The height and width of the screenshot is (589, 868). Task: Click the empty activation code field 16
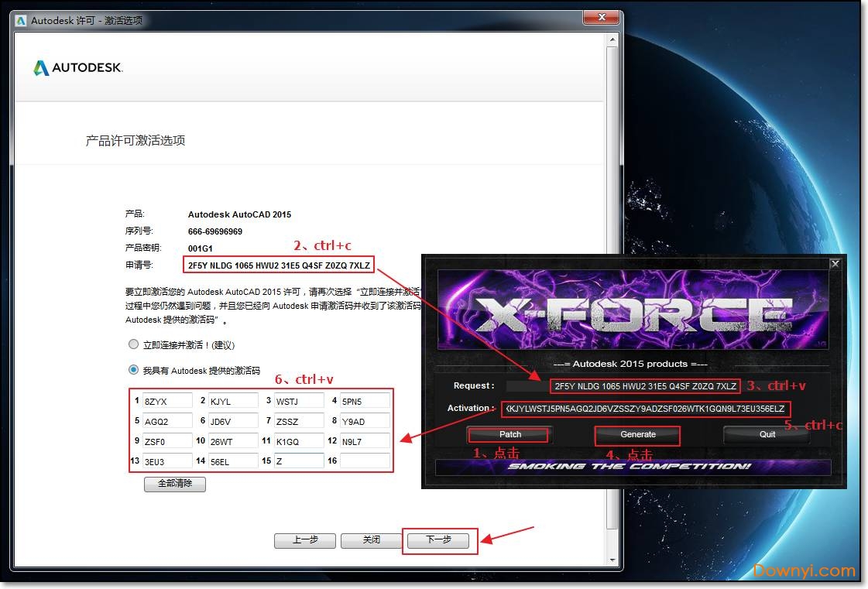[x=364, y=461]
